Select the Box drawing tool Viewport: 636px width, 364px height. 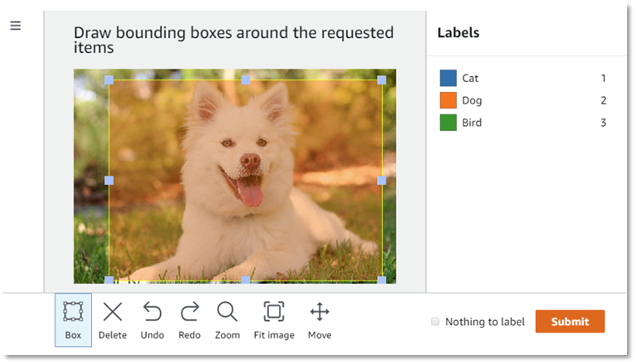pyautogui.click(x=73, y=320)
